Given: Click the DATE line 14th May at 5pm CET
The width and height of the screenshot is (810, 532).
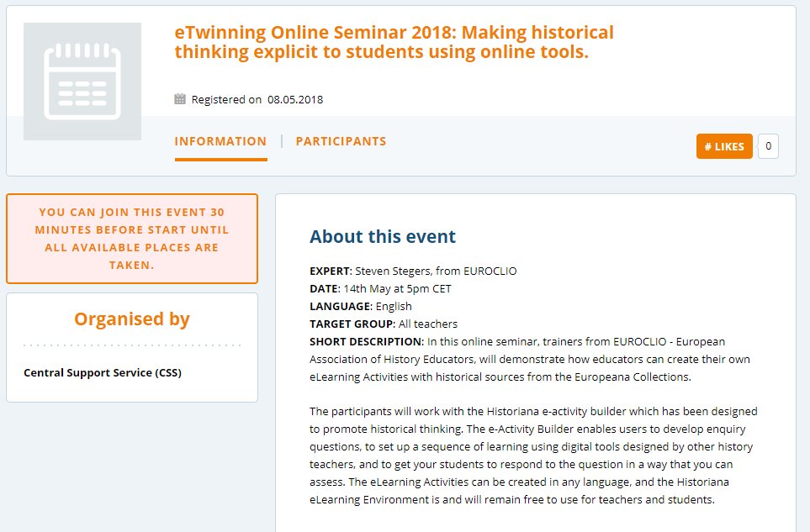Looking at the screenshot, I should tap(380, 288).
